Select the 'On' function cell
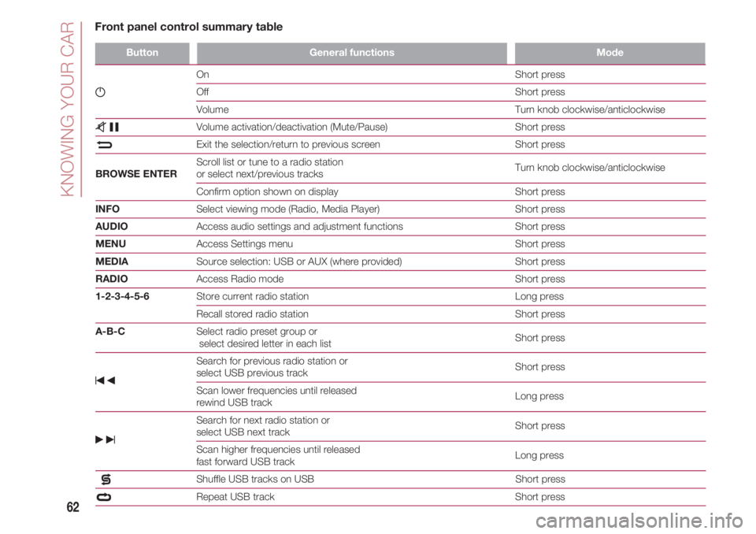The height and width of the screenshot is (534, 756). [202, 75]
